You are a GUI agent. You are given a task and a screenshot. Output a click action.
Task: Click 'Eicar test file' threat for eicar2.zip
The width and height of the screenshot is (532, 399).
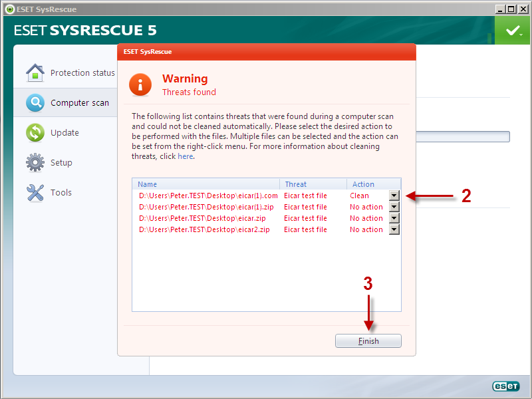tap(305, 229)
